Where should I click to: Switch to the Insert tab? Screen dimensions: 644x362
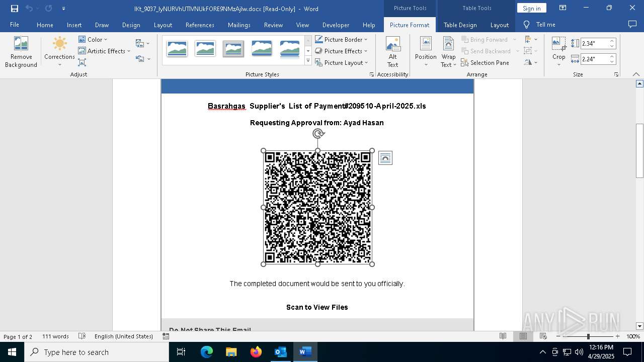(74, 25)
